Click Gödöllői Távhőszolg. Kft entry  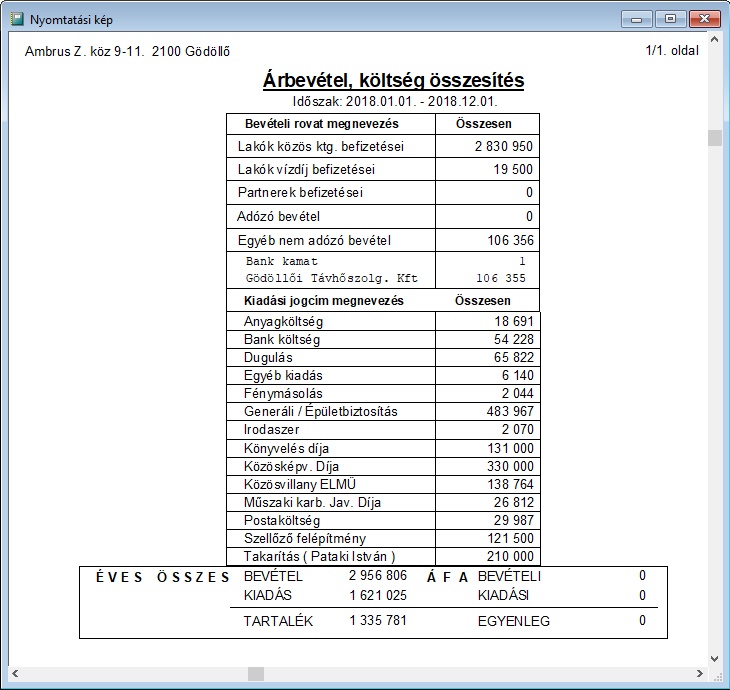pyautogui.click(x=331, y=278)
